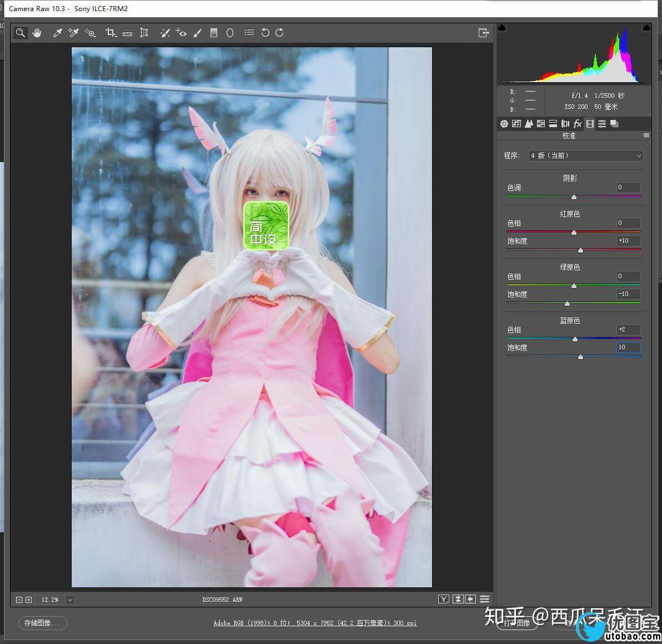Select the Hand tool
The height and width of the screenshot is (644, 662).
click(x=37, y=33)
